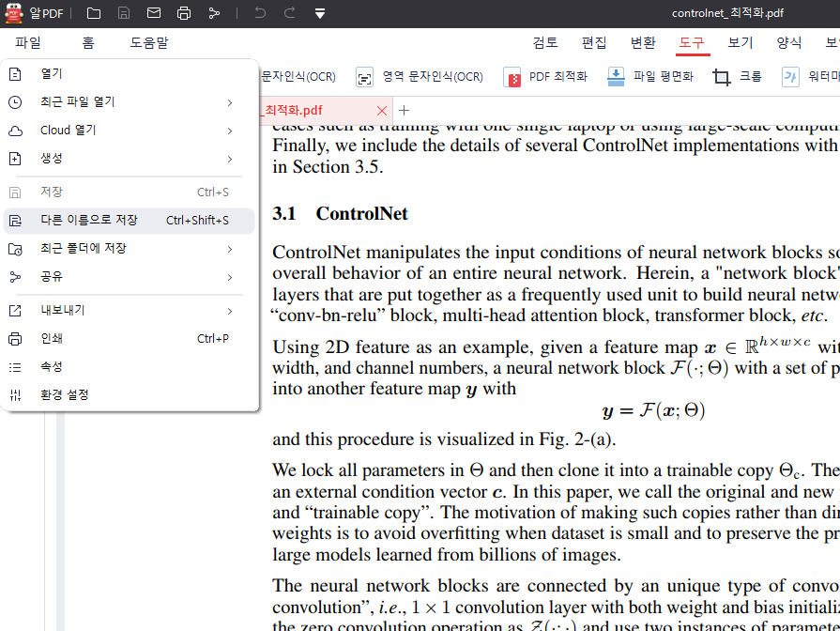Click the folder-clock icon beside 최근 폴더에 저장
This screenshot has height=631, width=840.
[x=16, y=249]
